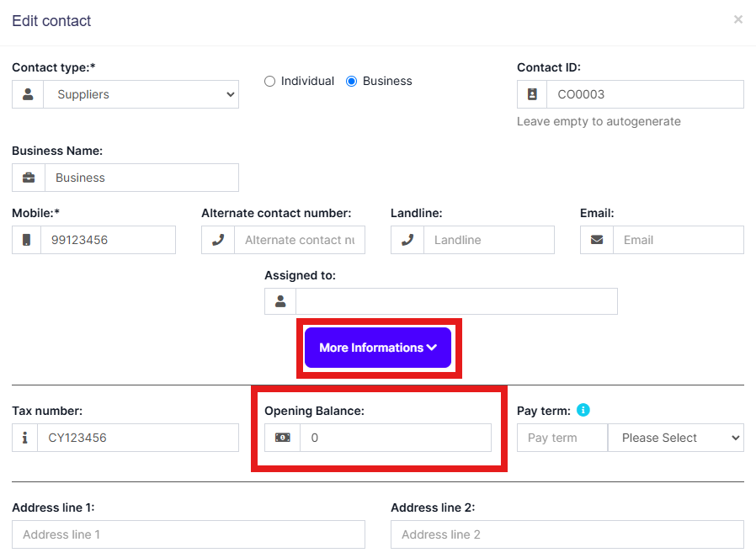Focus the Tax number input field
This screenshot has height=558, width=756.
138,438
